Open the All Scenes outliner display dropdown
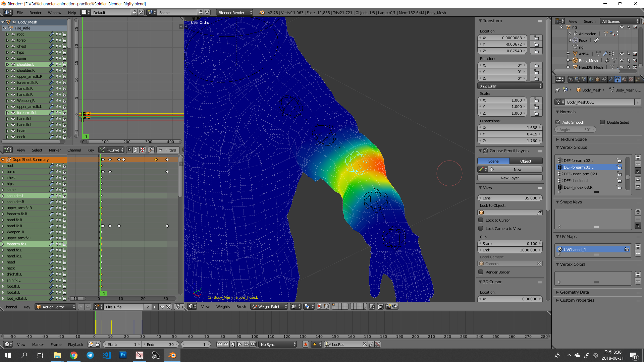This screenshot has width=644, height=362. coord(620,21)
